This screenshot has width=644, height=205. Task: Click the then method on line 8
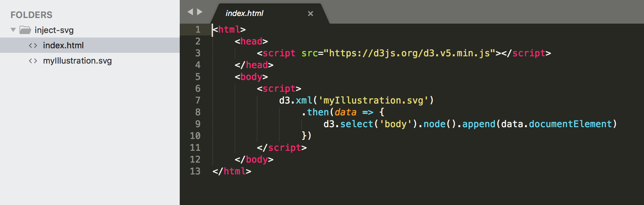(318, 112)
